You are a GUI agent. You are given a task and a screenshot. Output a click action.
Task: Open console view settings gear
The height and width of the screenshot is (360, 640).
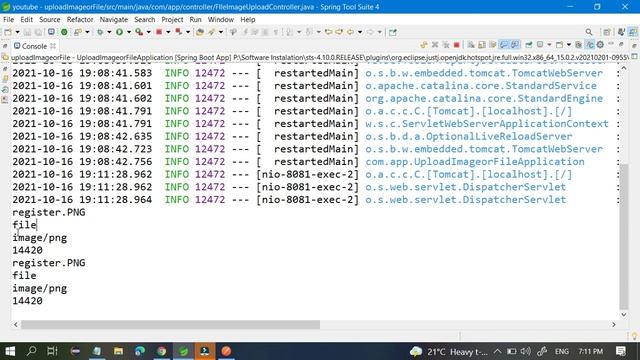point(600,45)
